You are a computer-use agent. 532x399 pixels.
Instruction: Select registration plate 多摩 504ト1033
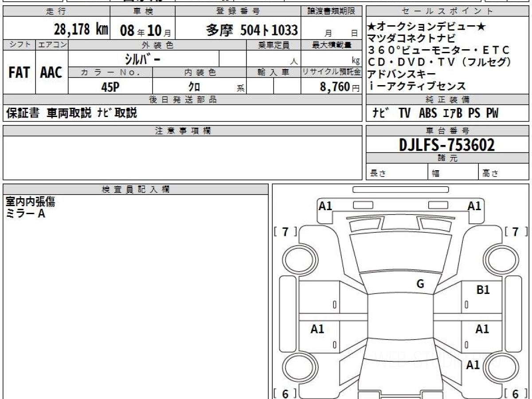tap(252, 30)
